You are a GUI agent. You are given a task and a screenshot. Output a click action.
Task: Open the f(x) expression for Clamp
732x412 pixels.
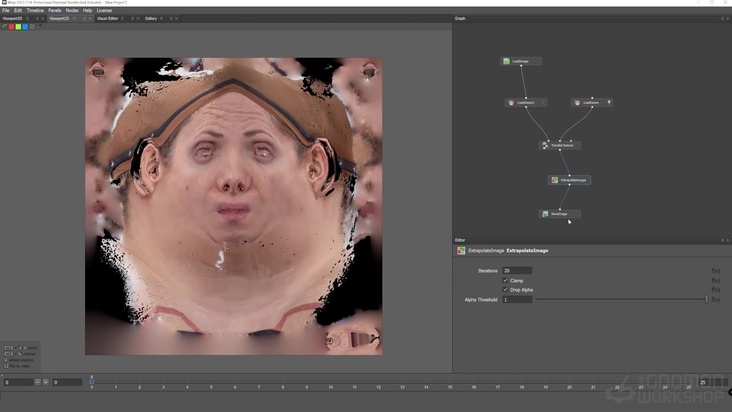point(715,280)
